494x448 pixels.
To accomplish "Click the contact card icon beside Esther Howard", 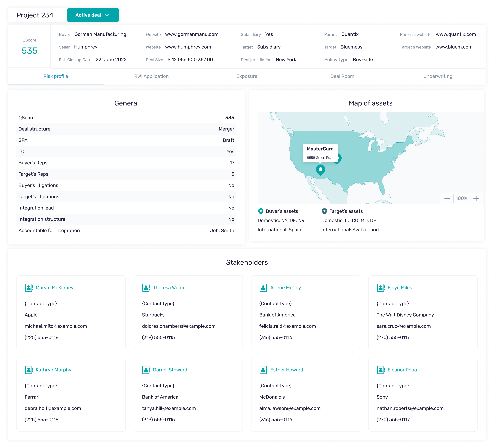I will (263, 370).
